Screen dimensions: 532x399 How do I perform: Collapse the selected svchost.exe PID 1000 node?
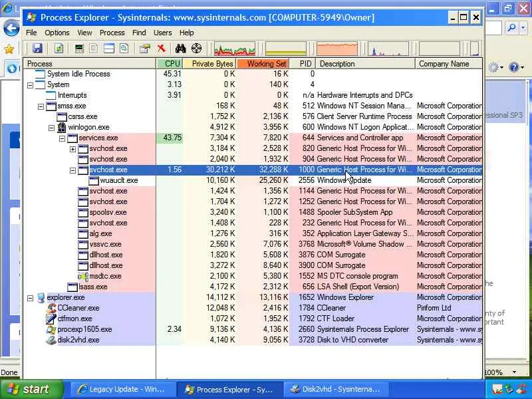click(72, 170)
